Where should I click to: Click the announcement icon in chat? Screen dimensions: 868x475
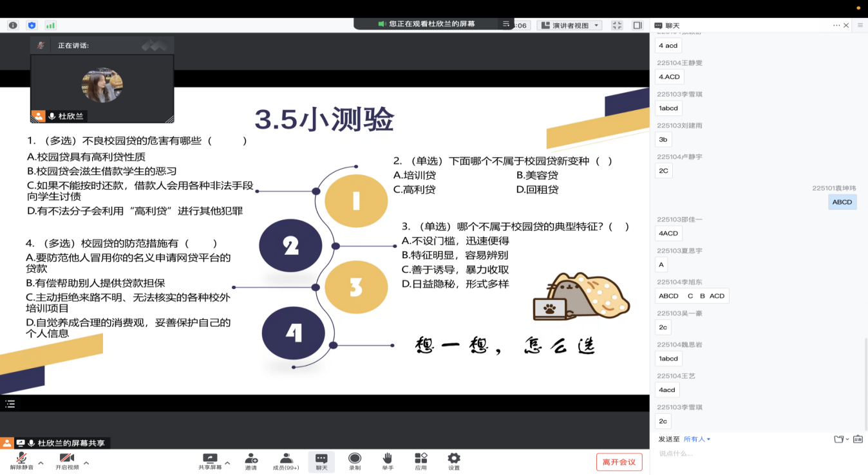tap(858, 439)
